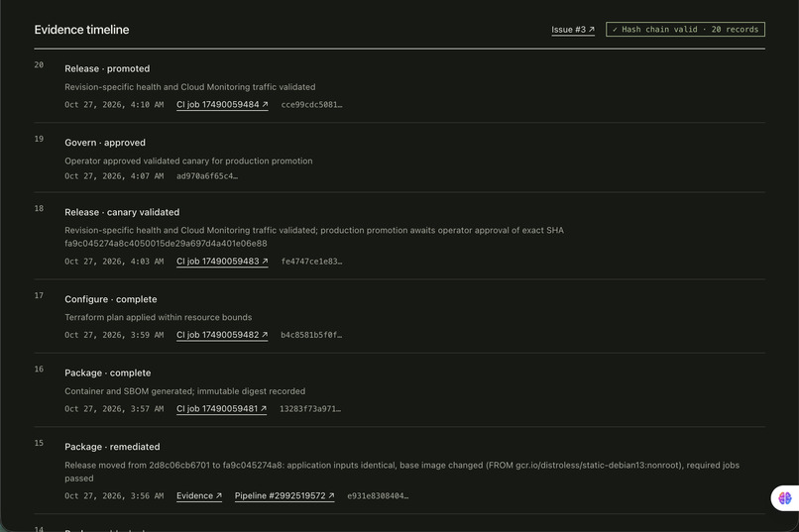Click timestamp Oct 27, 2026, 3:56 AM
Viewport: 799px width, 532px height.
click(114, 496)
